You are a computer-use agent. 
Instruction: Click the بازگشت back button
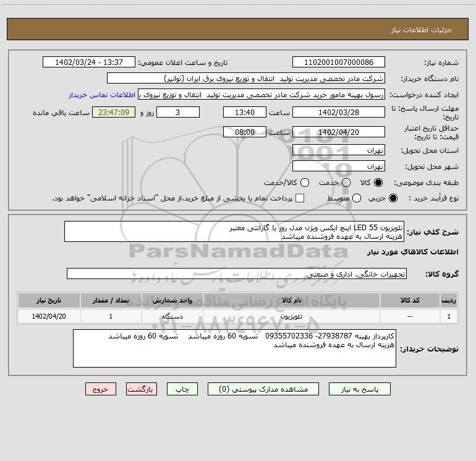[142, 389]
